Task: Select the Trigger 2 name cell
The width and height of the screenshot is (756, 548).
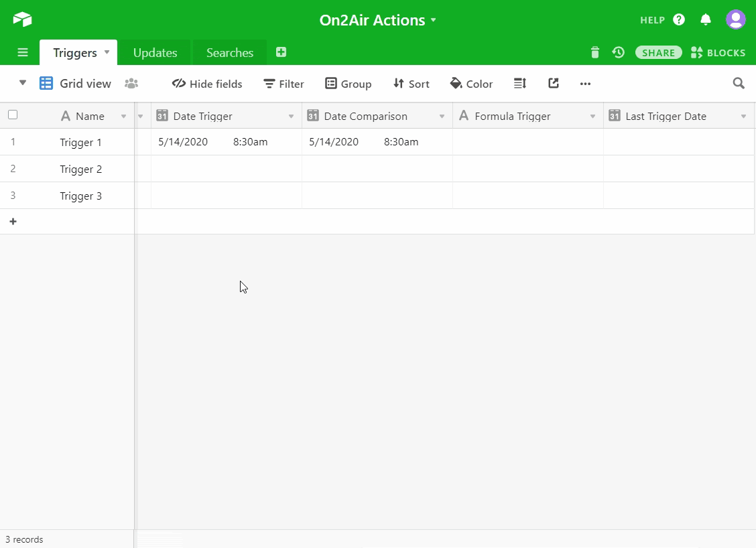Action: click(x=81, y=169)
